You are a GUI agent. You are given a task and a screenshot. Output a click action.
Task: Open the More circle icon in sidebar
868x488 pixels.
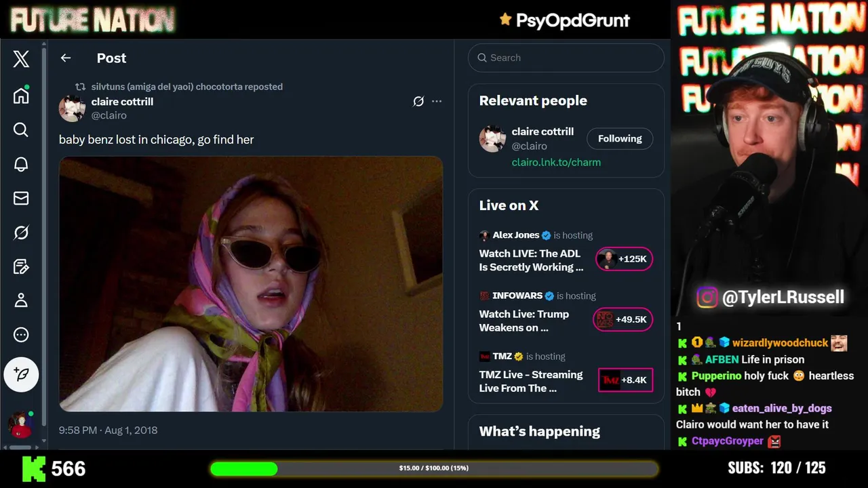tap(21, 335)
